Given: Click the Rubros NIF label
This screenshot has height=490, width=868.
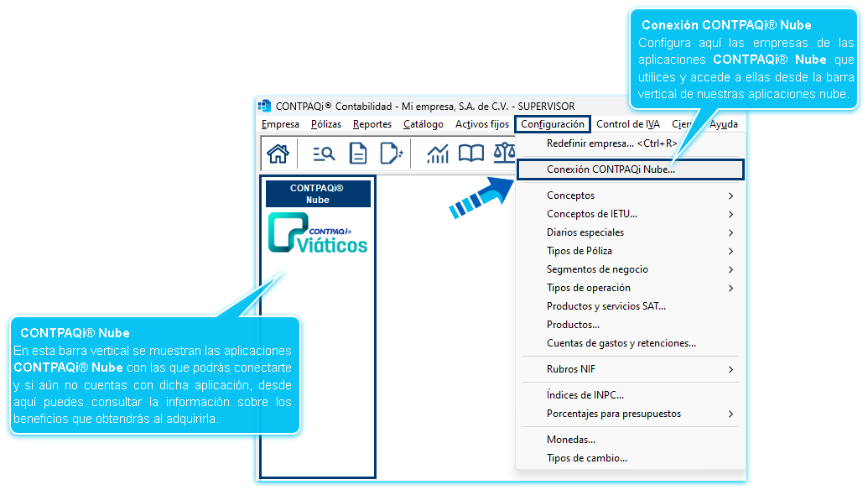Looking at the screenshot, I should [x=571, y=369].
